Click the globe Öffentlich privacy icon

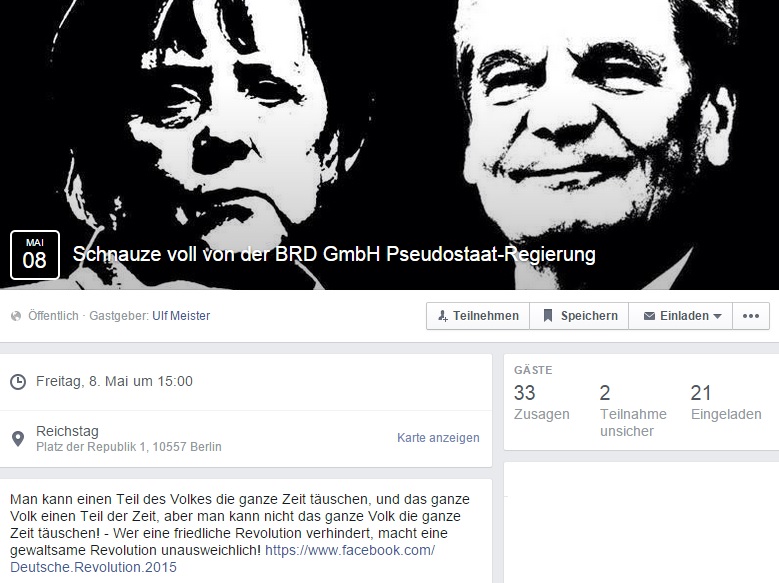pyautogui.click(x=16, y=316)
